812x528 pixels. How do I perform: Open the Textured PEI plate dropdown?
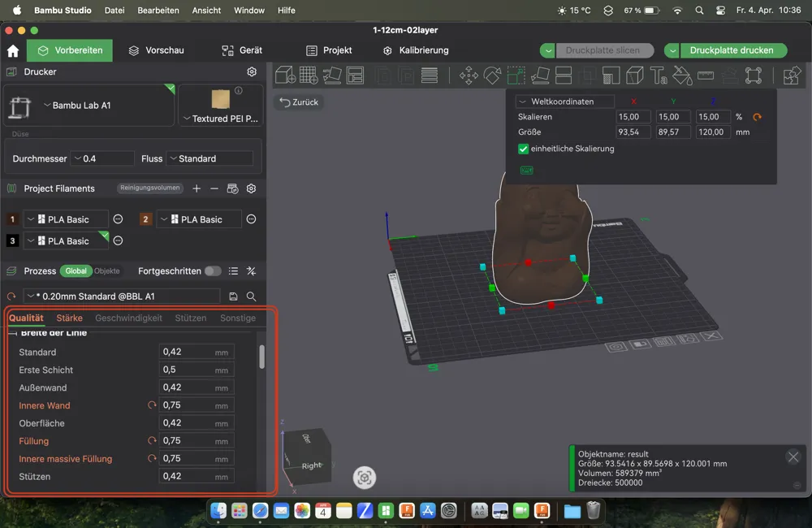click(x=220, y=119)
